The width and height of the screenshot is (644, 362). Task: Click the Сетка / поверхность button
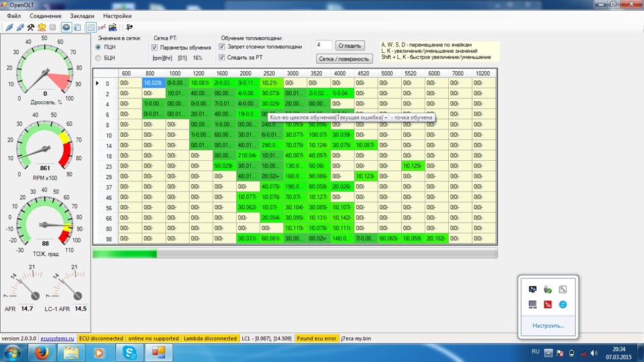tap(344, 59)
